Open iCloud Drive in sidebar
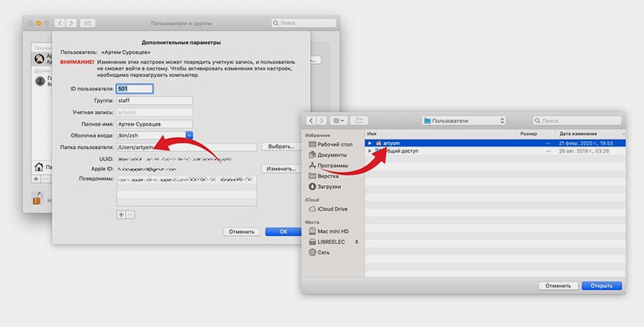The height and width of the screenshot is (327, 644). pos(328,209)
